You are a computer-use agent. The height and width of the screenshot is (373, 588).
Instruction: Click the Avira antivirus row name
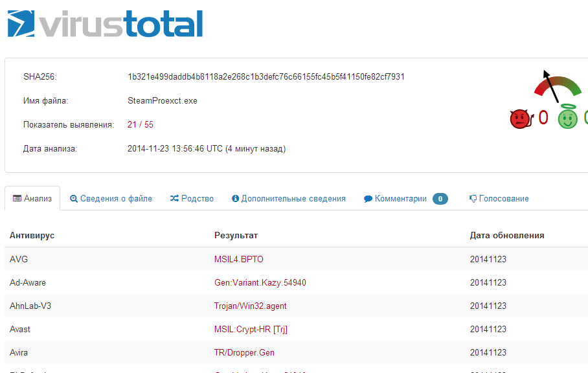point(19,352)
